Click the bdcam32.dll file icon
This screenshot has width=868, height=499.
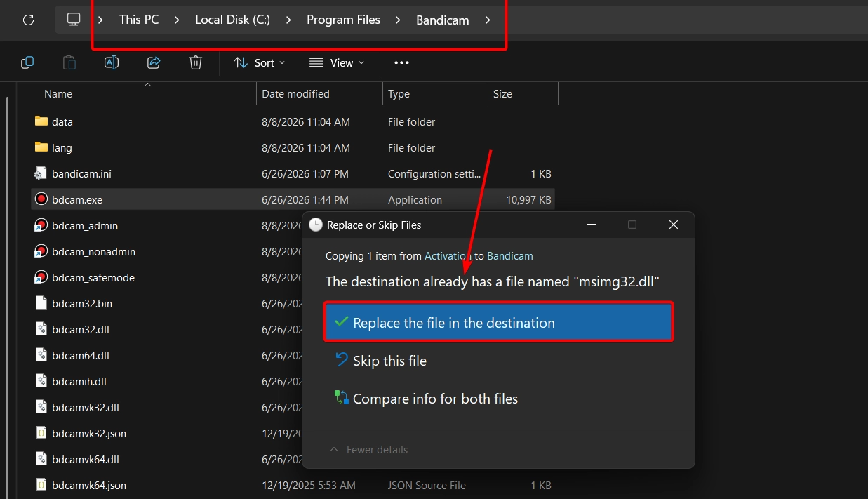coord(41,329)
